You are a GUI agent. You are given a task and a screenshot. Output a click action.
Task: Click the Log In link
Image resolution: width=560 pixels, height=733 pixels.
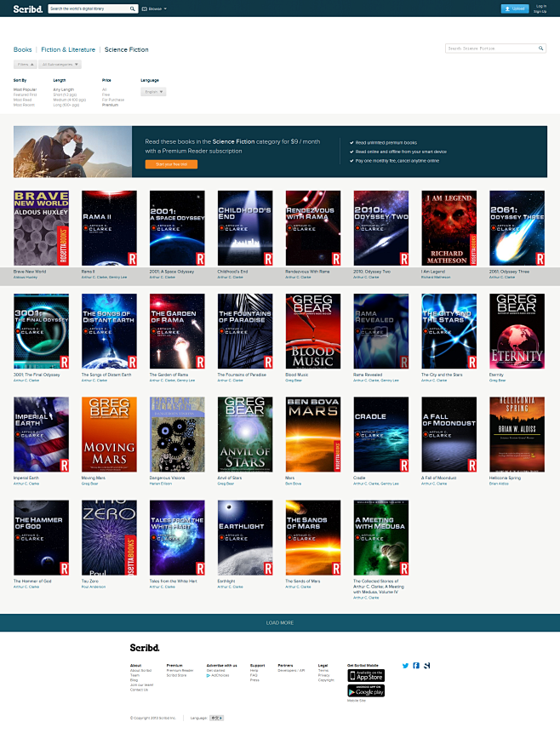point(540,6)
